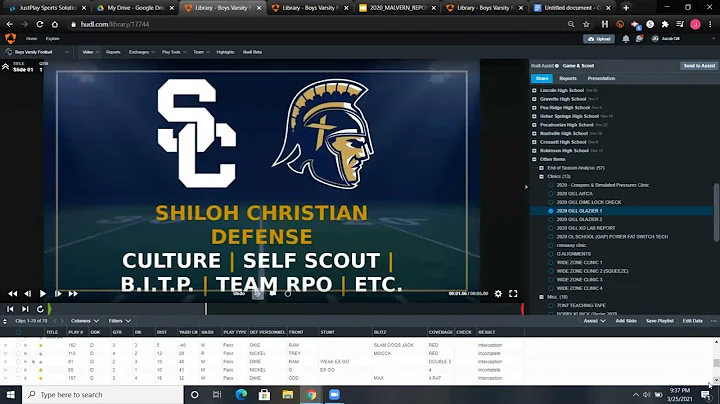Check the conaway clinic playlist
Screen dimensions: 720x404
click(x=551, y=245)
